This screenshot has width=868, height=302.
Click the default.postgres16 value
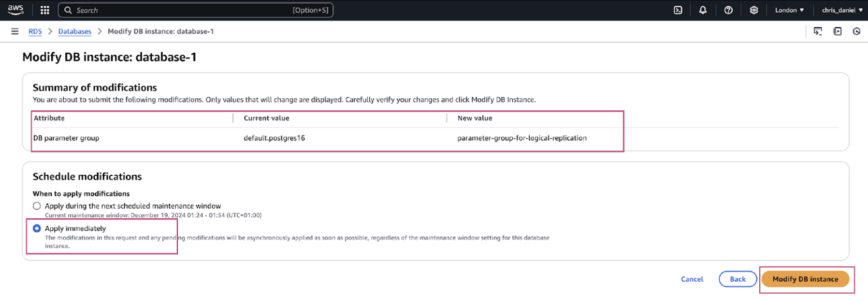click(x=274, y=138)
